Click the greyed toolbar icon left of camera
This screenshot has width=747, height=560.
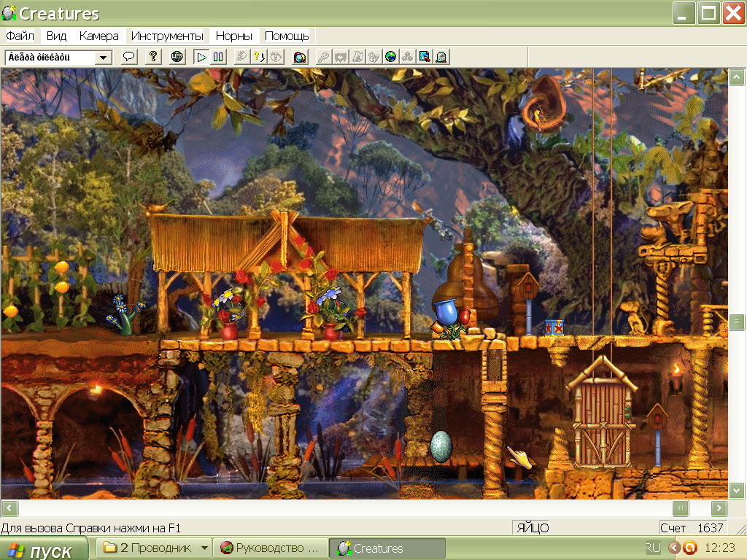[x=275, y=57]
